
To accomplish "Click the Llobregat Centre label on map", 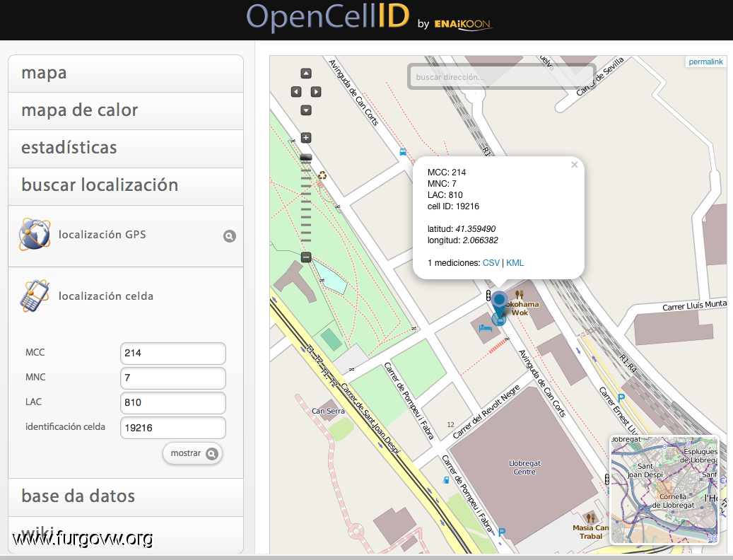I will (x=524, y=467).
